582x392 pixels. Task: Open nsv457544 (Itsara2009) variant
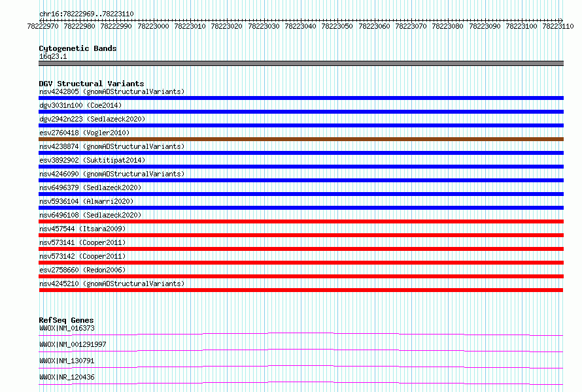pyautogui.click(x=82, y=229)
